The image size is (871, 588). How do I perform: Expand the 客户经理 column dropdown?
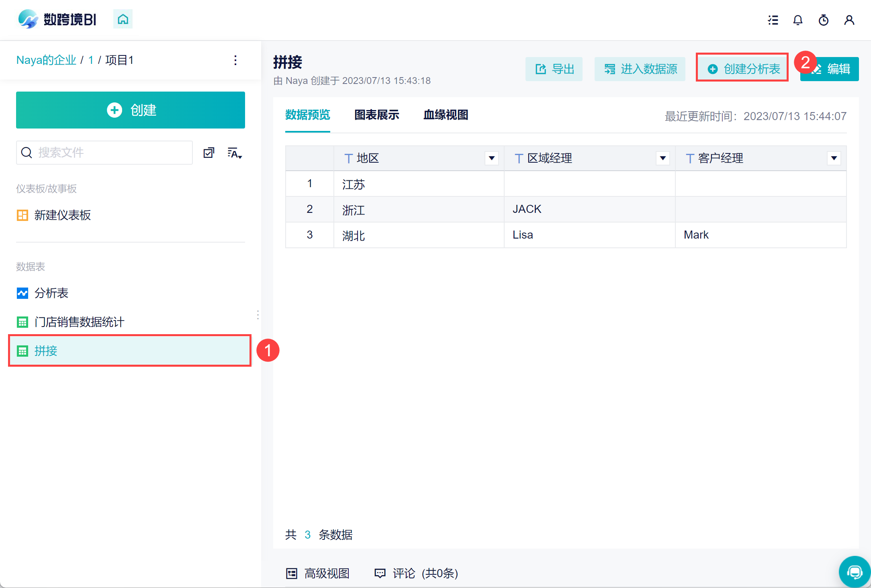[x=834, y=158]
